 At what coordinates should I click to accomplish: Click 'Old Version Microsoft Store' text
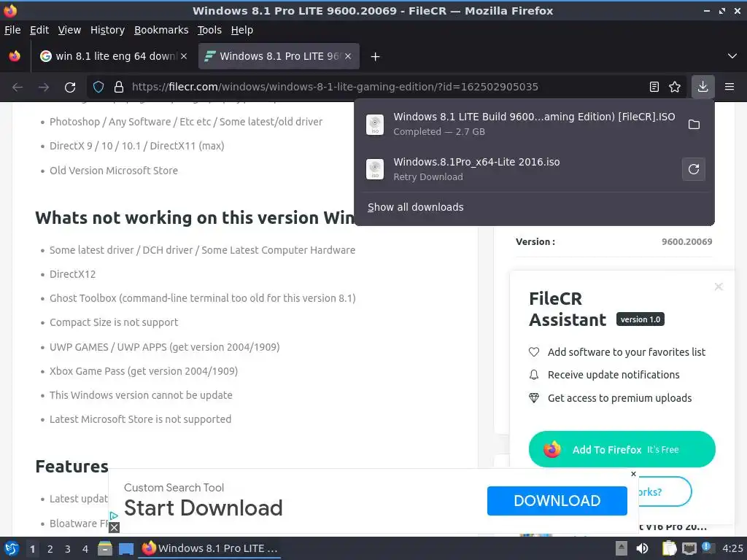point(114,171)
